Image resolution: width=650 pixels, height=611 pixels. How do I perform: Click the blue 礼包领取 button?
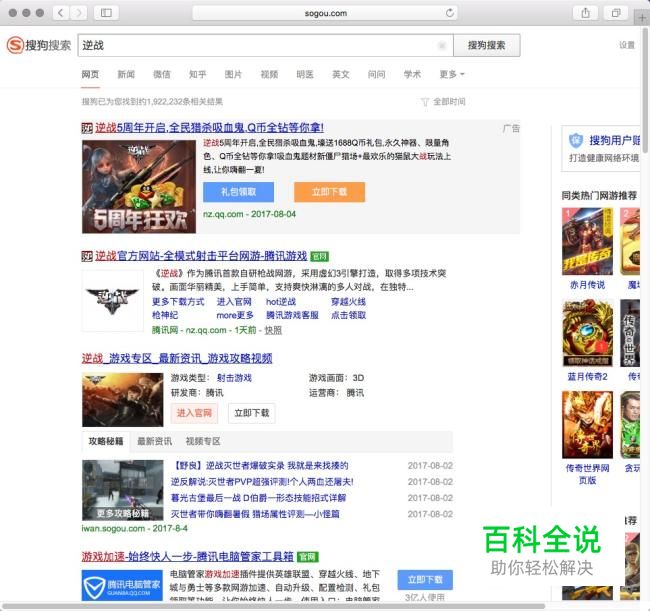pos(238,192)
